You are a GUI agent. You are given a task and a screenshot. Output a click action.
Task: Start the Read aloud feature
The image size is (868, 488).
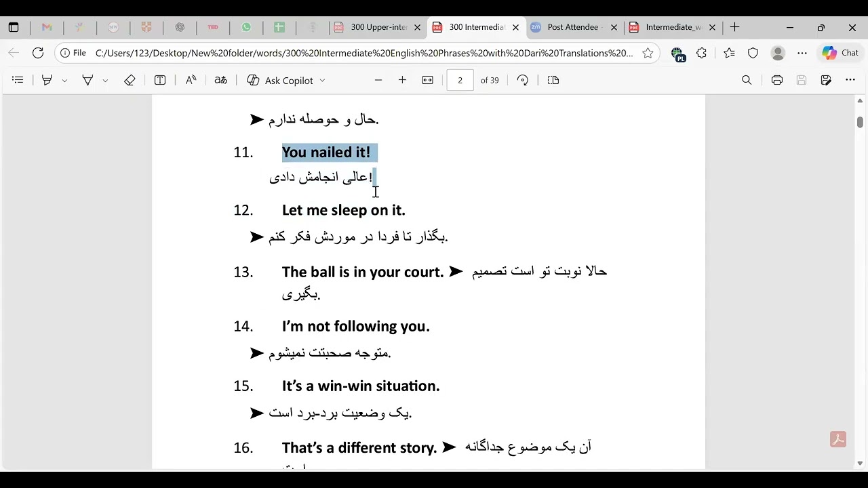(x=191, y=80)
